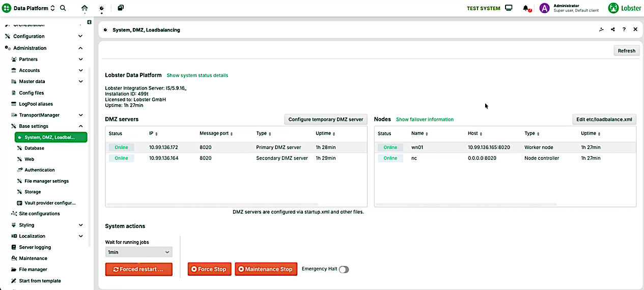Sort DMZ servers by Type column
Viewport: 644px width, 290px height.
coord(264,133)
